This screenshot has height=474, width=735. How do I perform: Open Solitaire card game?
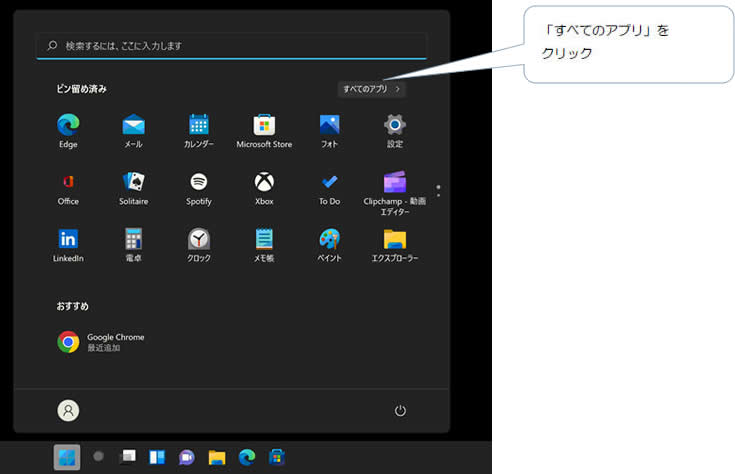point(134,188)
